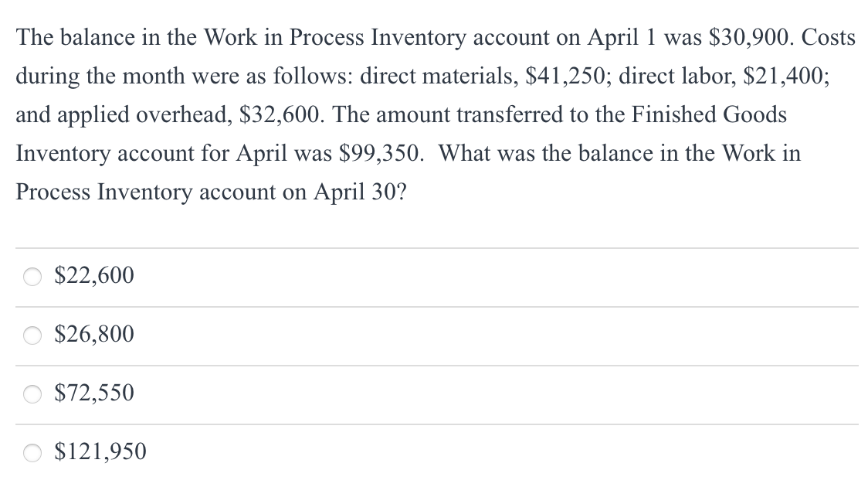Screen dimensions: 868x487
Task: Click the divider below the question text
Action: point(432,246)
